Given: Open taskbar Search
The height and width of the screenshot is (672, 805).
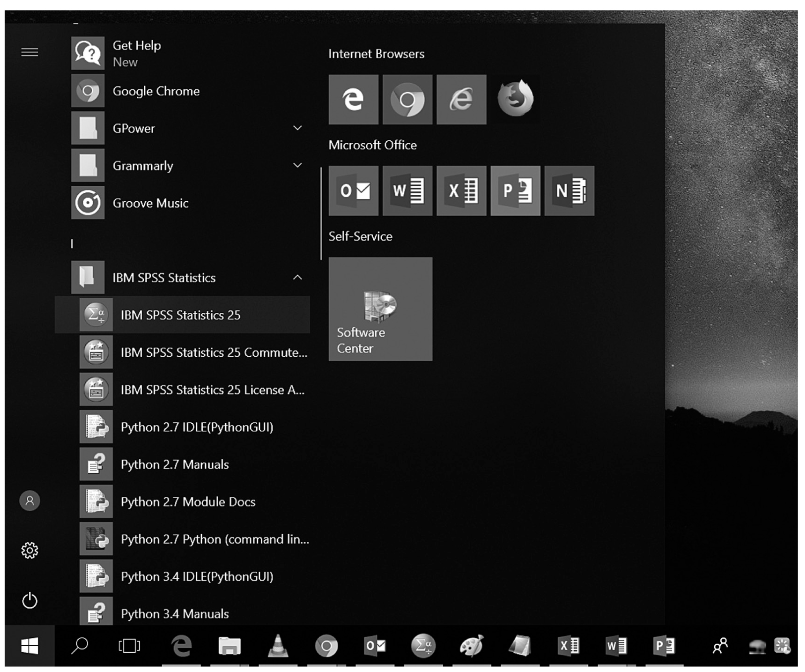Looking at the screenshot, I should pyautogui.click(x=80, y=646).
